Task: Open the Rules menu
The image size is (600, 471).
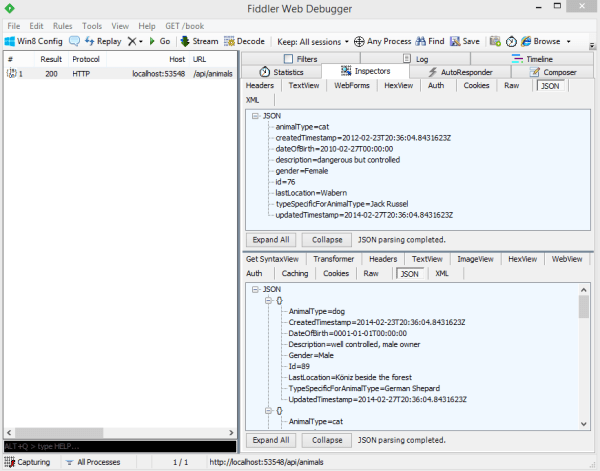Action: pos(62,26)
